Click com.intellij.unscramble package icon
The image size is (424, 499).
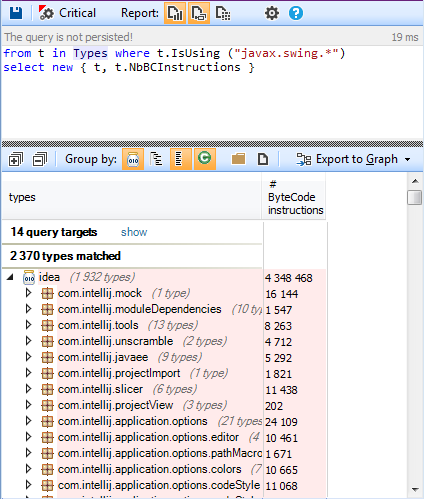tap(47, 341)
